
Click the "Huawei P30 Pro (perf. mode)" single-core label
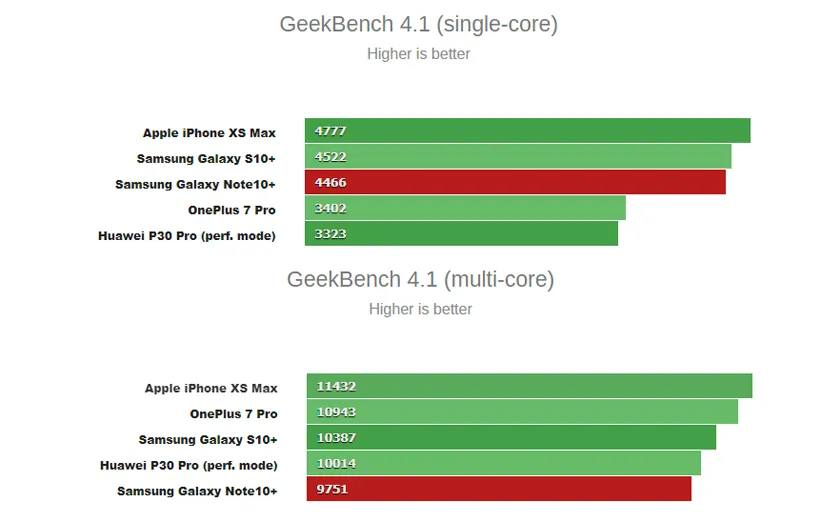click(x=187, y=236)
